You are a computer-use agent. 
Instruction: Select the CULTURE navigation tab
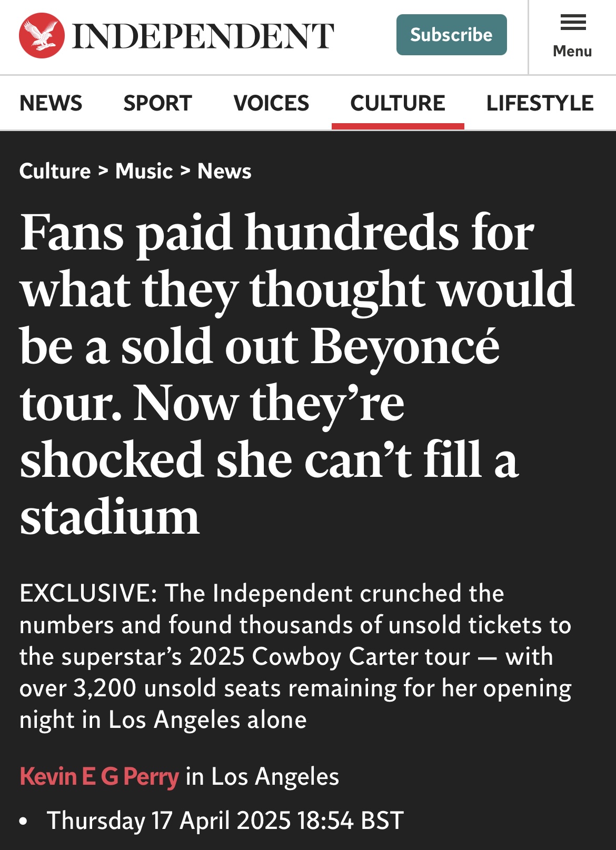tap(398, 103)
